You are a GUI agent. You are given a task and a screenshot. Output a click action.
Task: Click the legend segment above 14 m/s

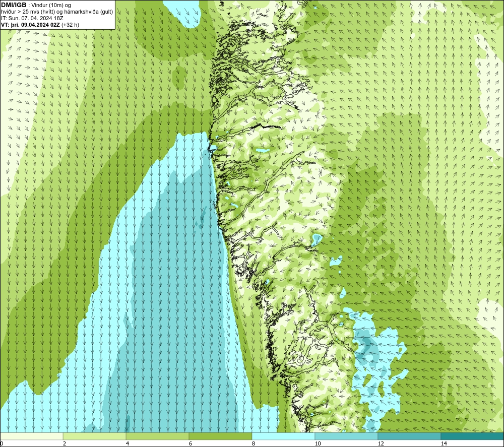click(x=472, y=436)
